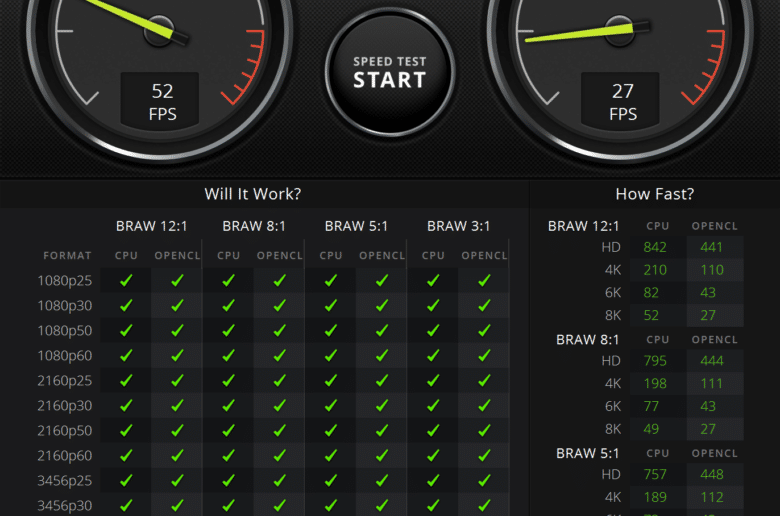Select the 1080p50 format row label
This screenshot has height=516, width=780.
click(x=65, y=330)
